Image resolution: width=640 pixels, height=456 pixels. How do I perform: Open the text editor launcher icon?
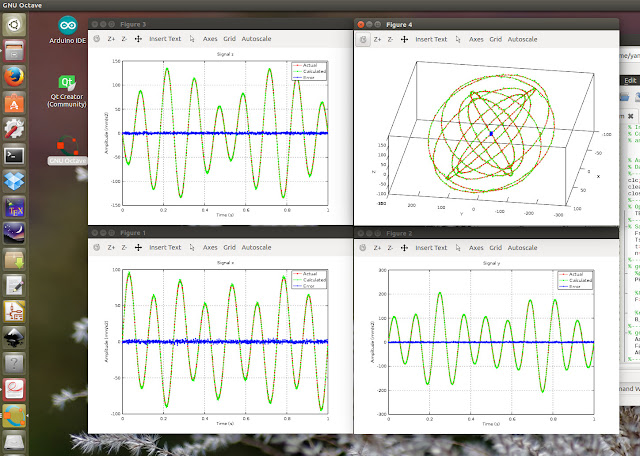[14, 285]
